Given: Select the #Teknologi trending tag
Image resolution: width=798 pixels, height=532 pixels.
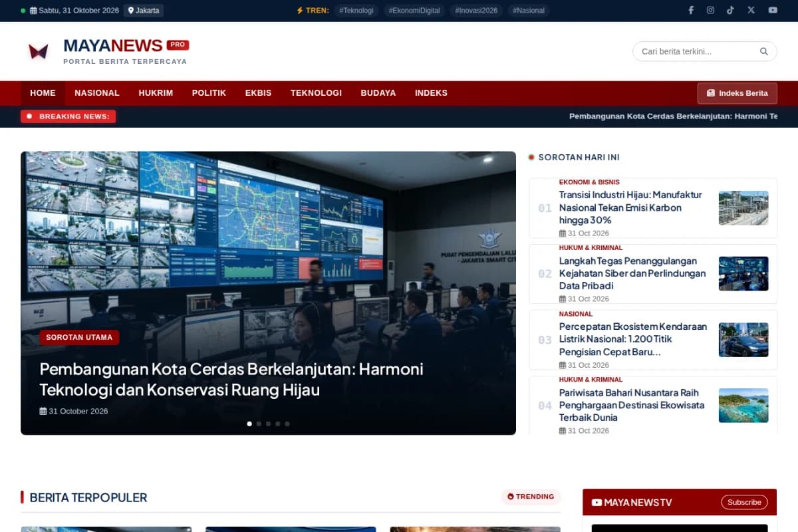Looking at the screenshot, I should click(356, 11).
